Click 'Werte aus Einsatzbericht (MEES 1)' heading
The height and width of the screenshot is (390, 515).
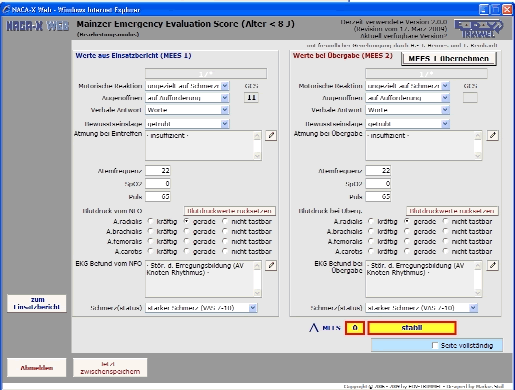point(133,56)
